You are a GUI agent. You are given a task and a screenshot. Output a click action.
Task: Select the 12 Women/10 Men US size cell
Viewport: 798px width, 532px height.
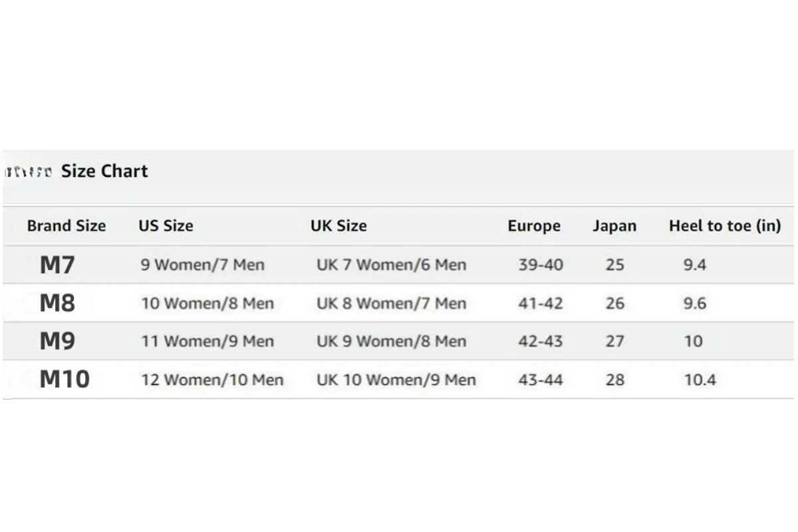coord(212,380)
